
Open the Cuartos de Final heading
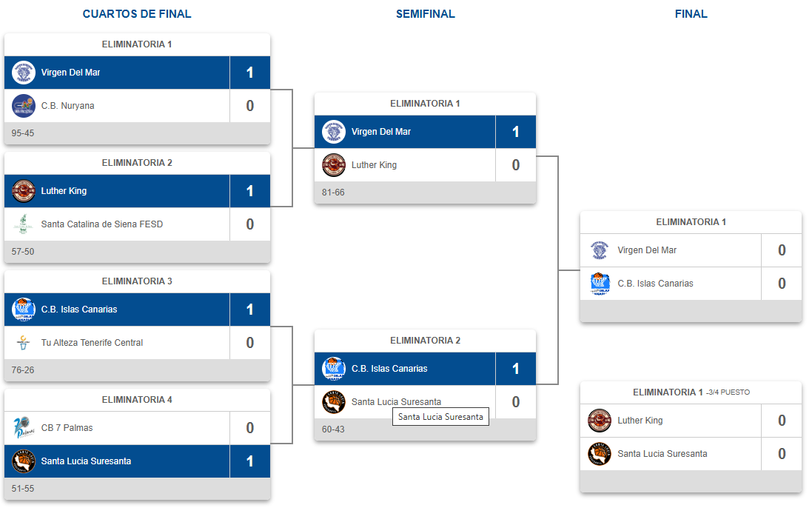137,14
